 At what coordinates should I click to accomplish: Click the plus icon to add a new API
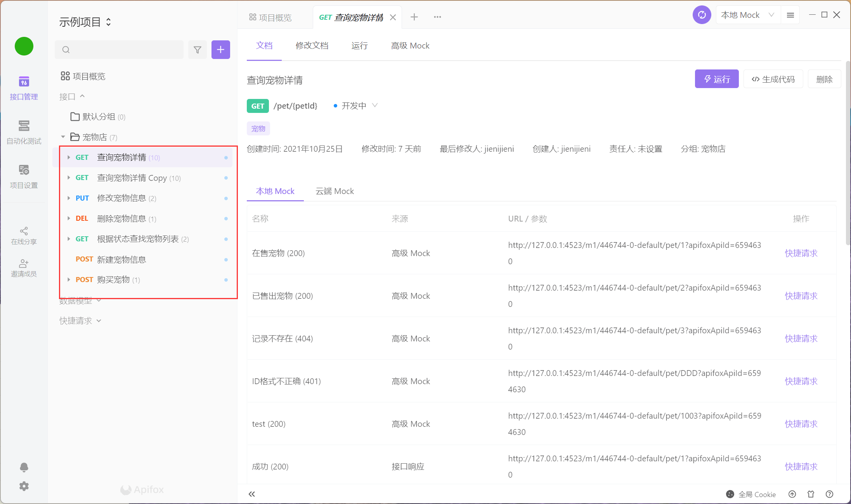[x=220, y=50]
